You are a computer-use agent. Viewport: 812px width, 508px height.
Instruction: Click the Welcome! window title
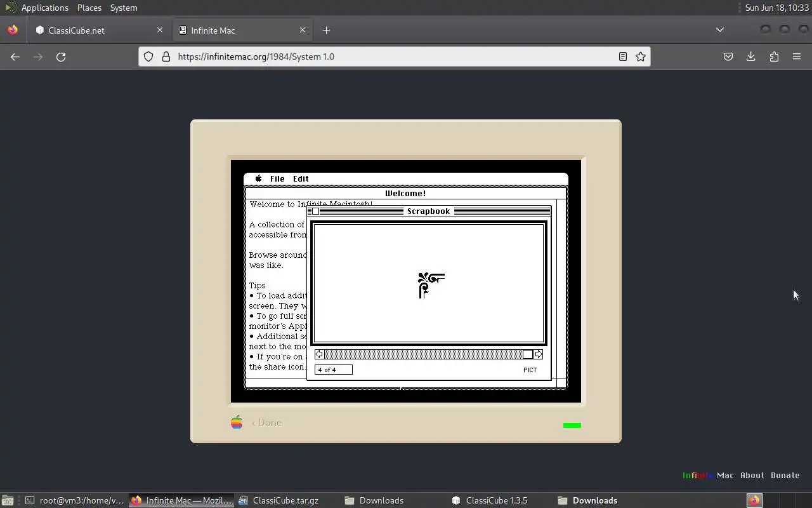click(x=405, y=193)
